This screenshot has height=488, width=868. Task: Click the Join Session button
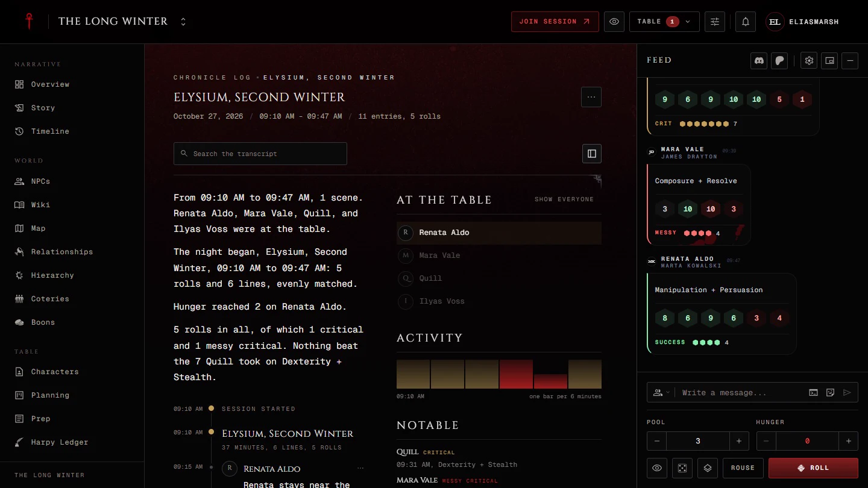coord(555,22)
